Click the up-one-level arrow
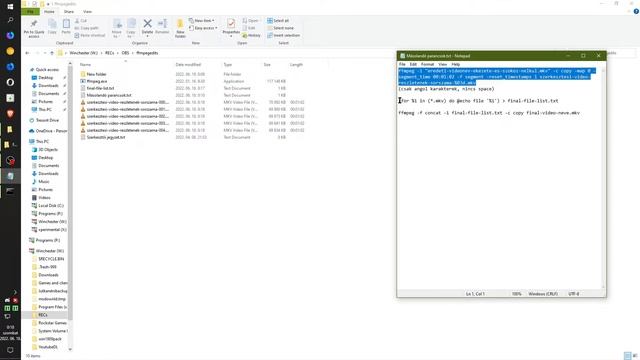The width and height of the screenshot is (640, 360). coord(52,53)
